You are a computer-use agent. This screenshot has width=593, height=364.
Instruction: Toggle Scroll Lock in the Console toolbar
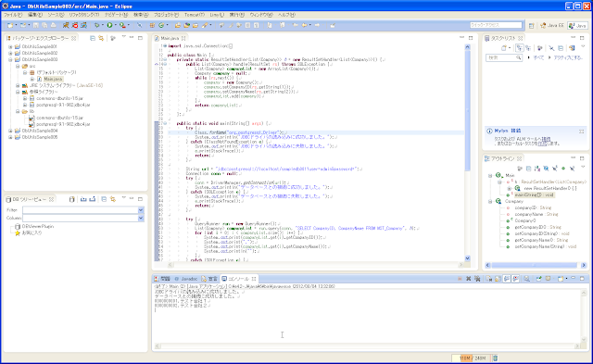coord(498,279)
